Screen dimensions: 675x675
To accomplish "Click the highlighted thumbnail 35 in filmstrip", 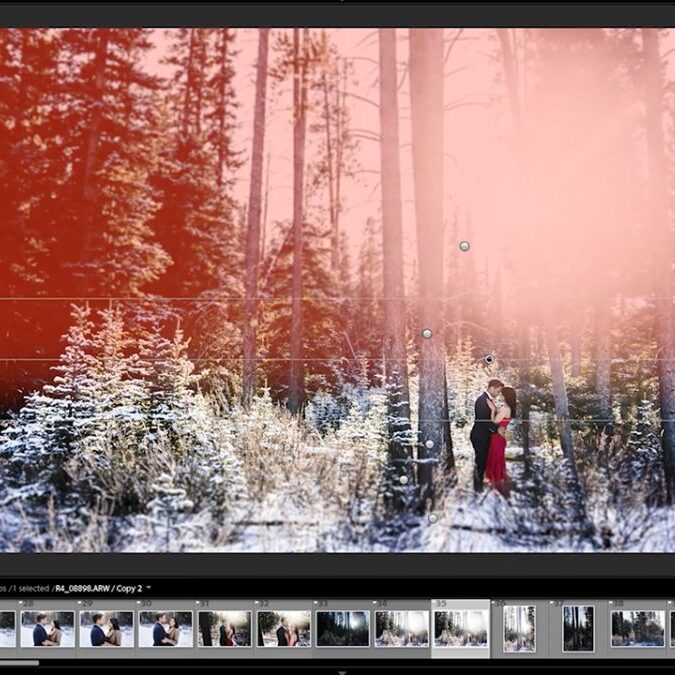I will pos(460,629).
